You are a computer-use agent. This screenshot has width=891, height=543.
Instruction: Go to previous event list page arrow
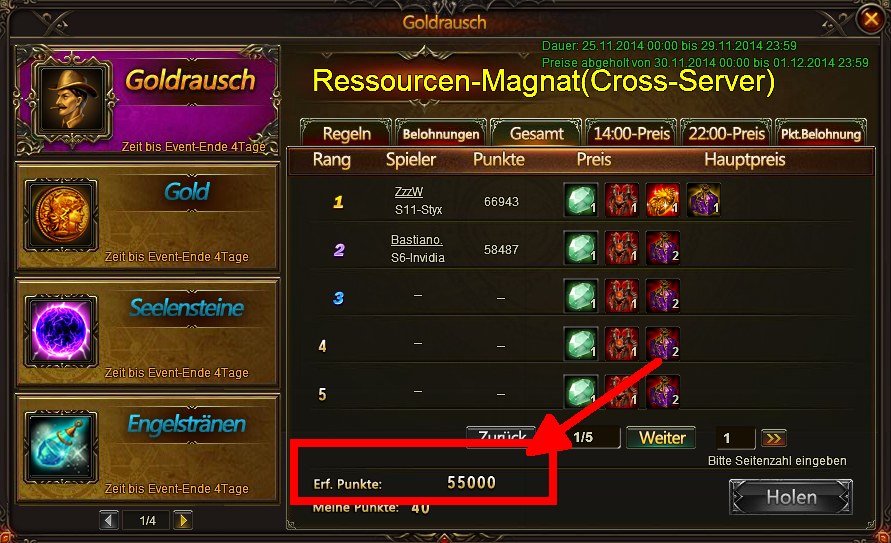109,520
